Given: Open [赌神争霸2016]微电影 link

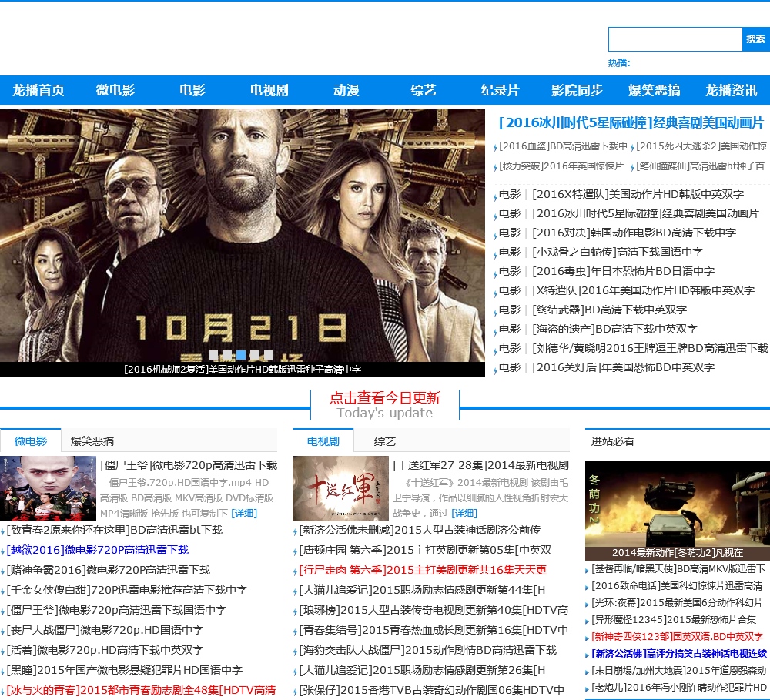Looking at the screenshot, I should tap(108, 571).
